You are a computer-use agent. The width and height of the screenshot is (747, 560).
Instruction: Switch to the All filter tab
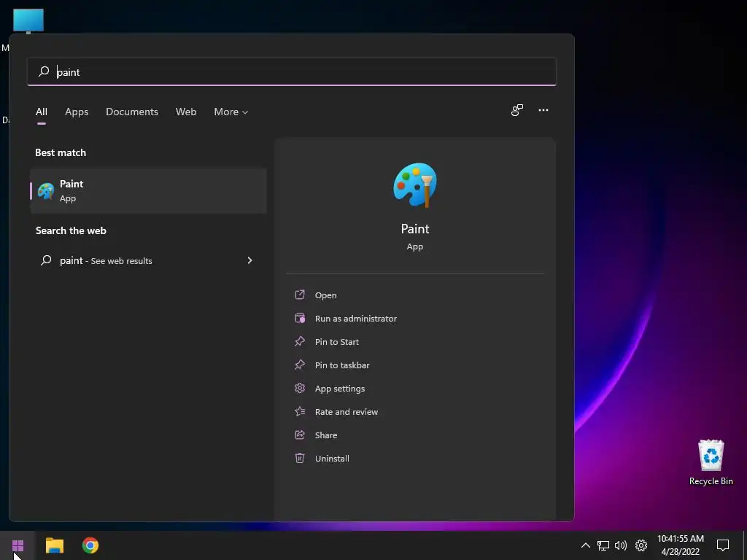(x=42, y=112)
